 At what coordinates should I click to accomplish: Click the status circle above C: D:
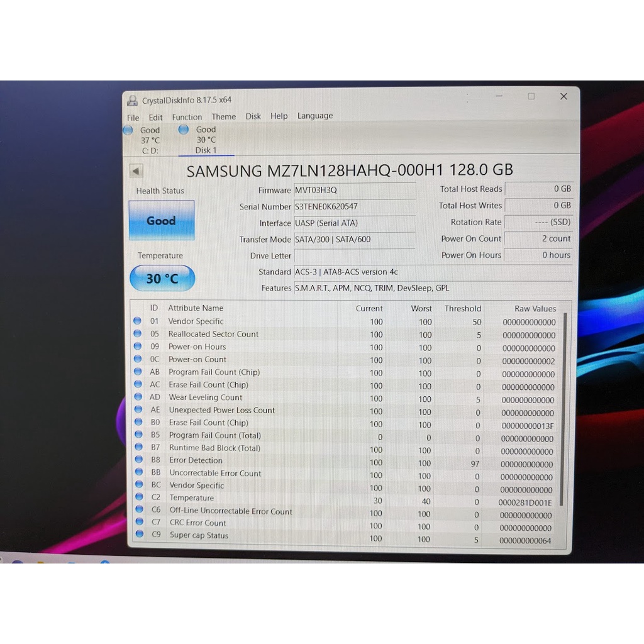pyautogui.click(x=128, y=130)
